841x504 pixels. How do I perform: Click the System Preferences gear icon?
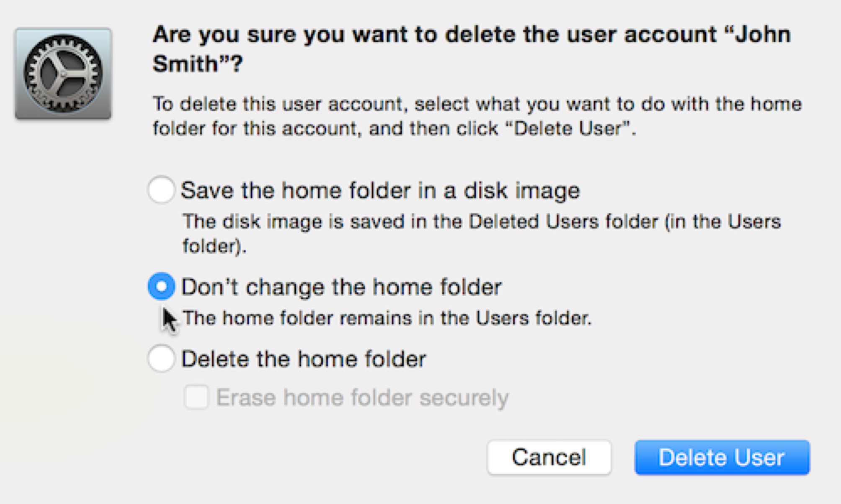click(x=63, y=74)
